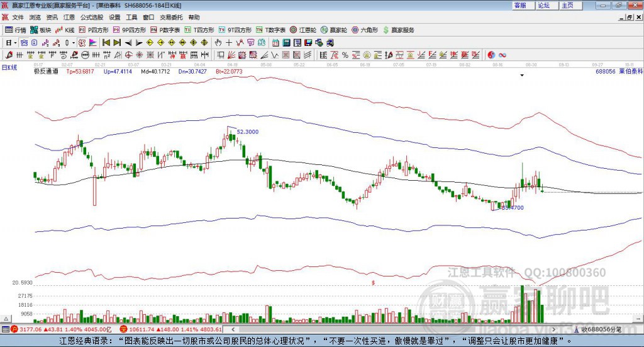Open 文件 menu
This screenshot has width=644, height=347.
coord(18,17)
